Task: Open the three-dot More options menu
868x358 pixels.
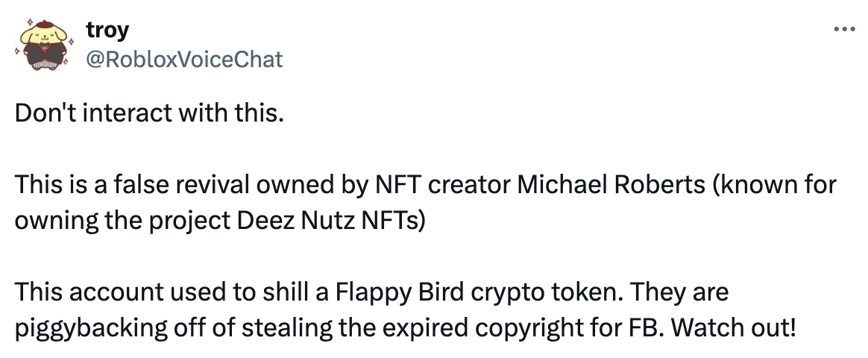Action: click(844, 29)
